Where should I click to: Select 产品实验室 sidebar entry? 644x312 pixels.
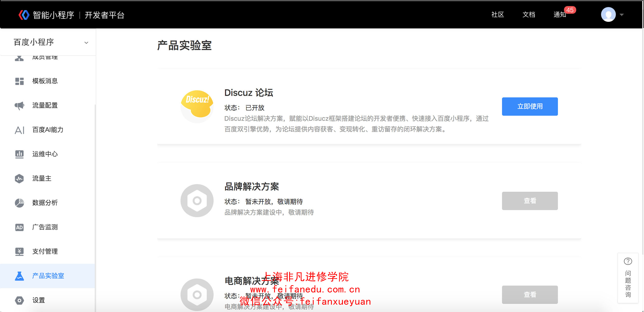(x=47, y=276)
